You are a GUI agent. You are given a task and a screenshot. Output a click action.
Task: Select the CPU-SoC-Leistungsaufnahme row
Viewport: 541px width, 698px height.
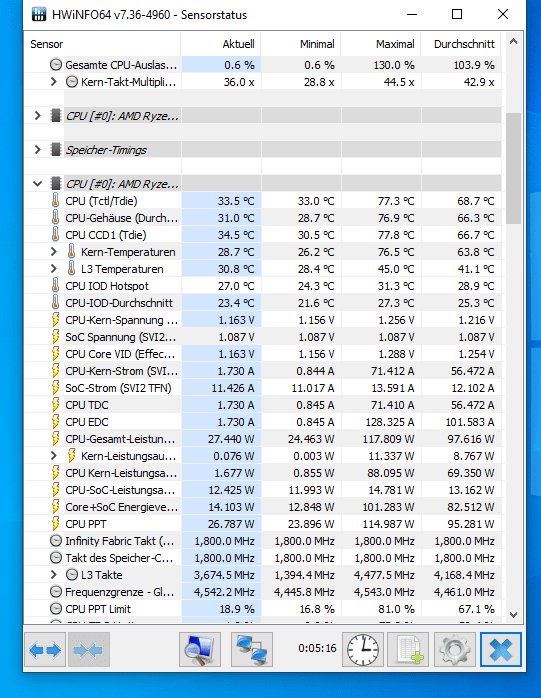click(x=263, y=490)
